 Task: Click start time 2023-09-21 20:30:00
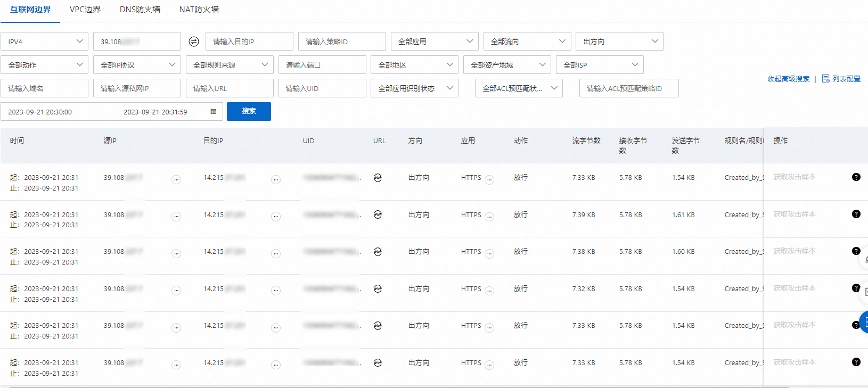[40, 112]
